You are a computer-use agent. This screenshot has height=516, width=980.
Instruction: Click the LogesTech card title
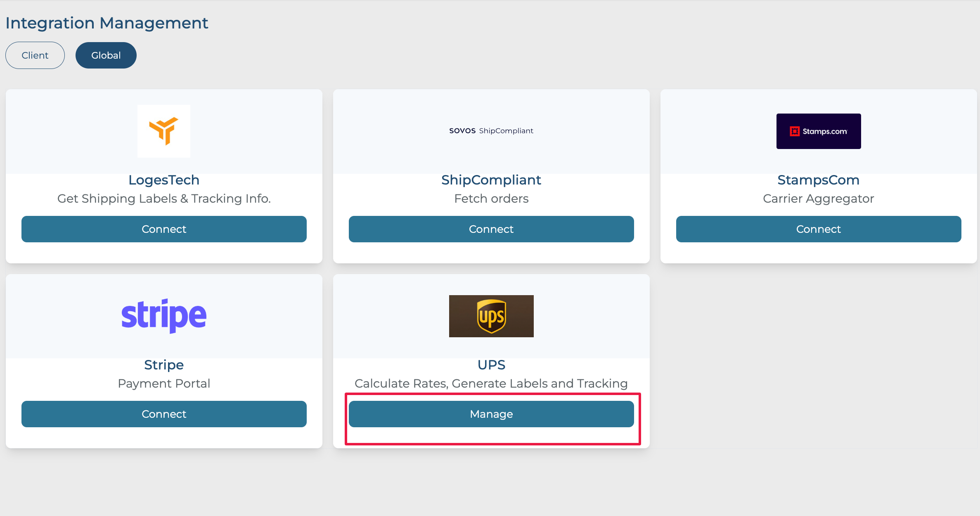click(164, 180)
